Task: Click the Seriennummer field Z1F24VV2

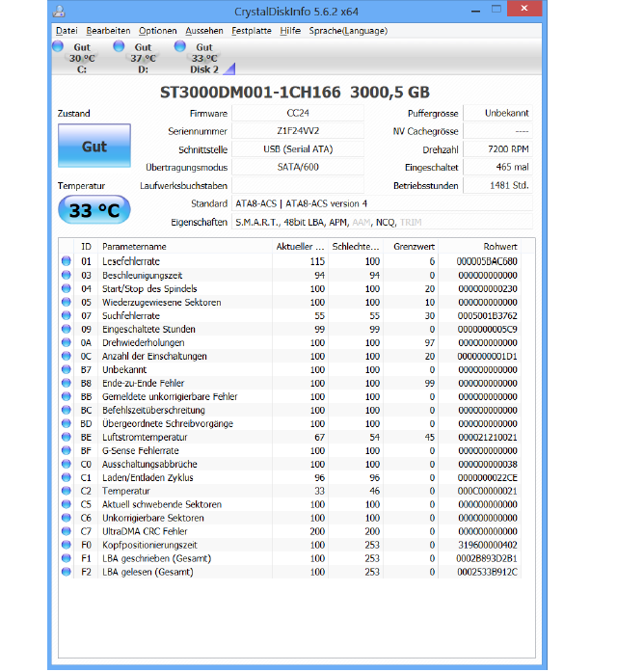Action: [x=298, y=131]
